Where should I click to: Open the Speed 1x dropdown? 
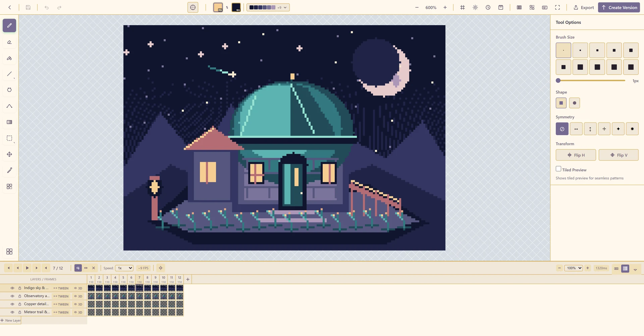[124, 268]
